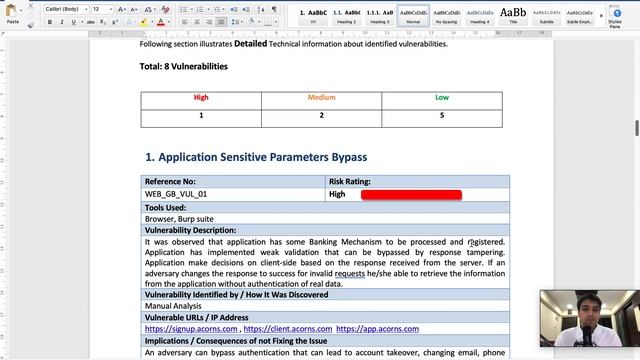Click the red High risk rating bar
This screenshot has width=640, height=360.
click(x=411, y=195)
